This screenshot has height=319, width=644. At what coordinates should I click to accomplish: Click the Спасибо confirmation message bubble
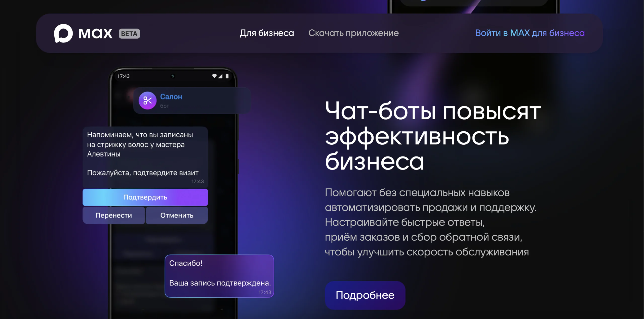(x=219, y=276)
